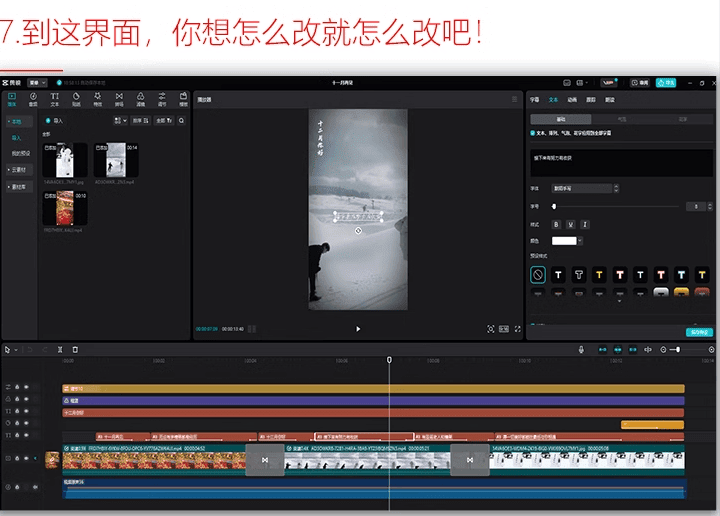Open the 转场 (Transitions) panel
The height and width of the screenshot is (516, 720).
(x=119, y=99)
